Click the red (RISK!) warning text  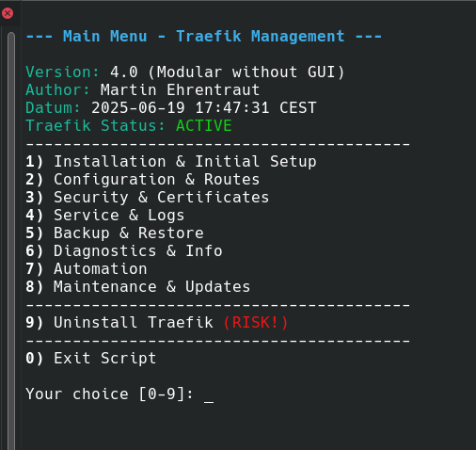(x=256, y=323)
